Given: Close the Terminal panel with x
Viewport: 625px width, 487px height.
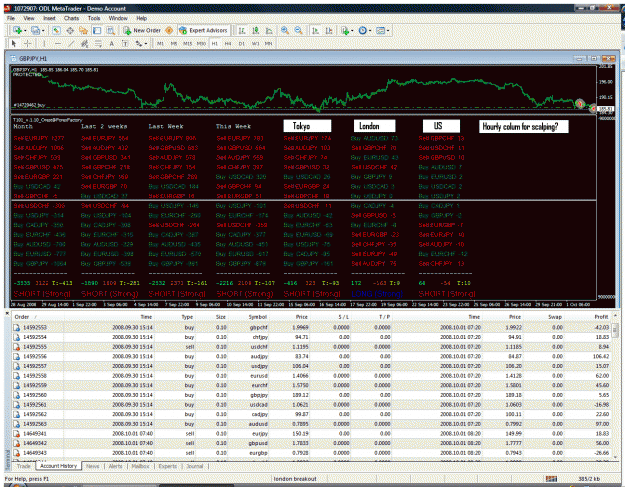Looking at the screenshot, I should [x=7, y=313].
